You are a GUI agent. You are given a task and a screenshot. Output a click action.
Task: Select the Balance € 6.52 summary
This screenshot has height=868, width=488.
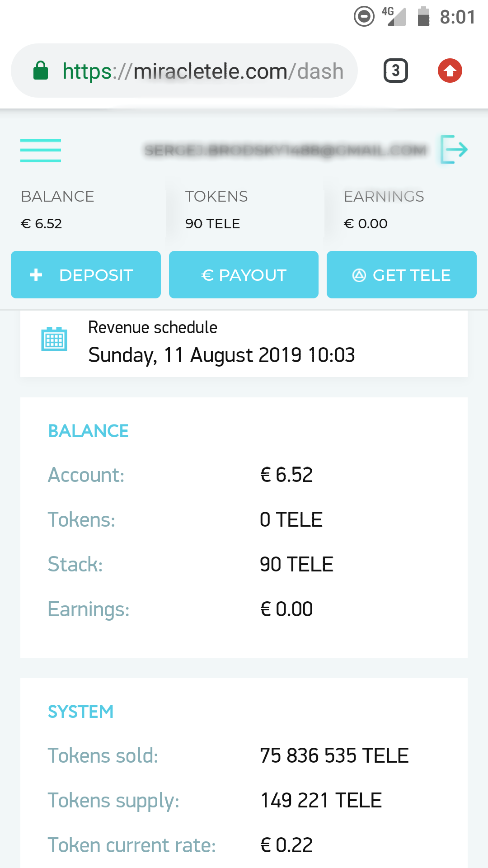[57, 209]
